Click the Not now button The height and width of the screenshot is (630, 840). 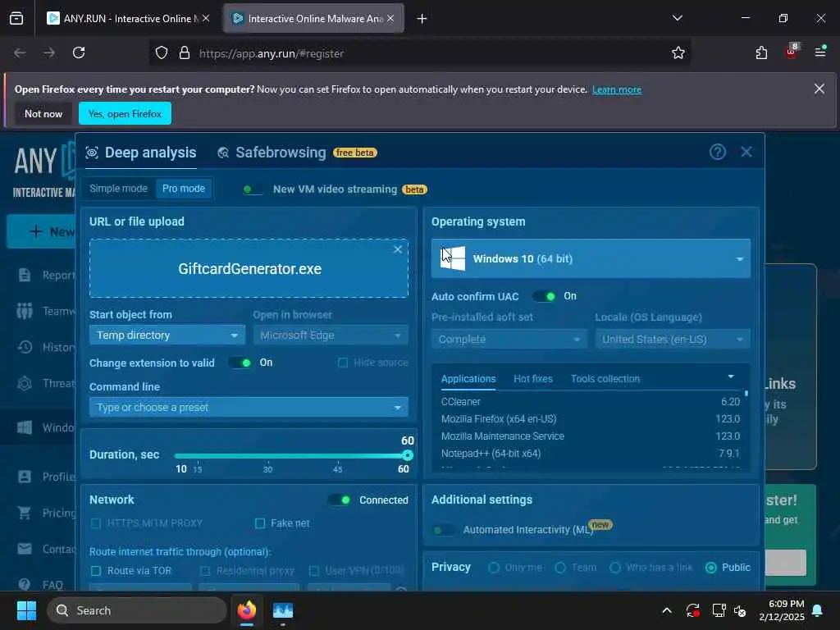(43, 113)
